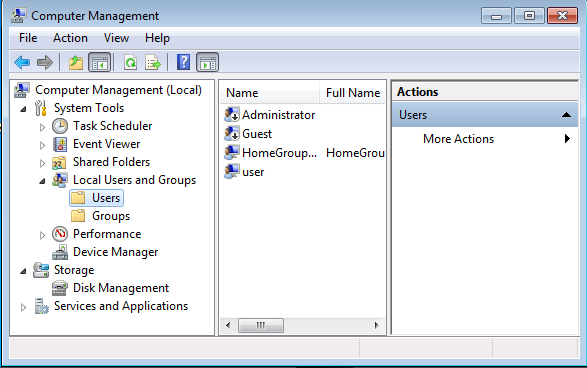Collapse the System Tools tree node

23,109
